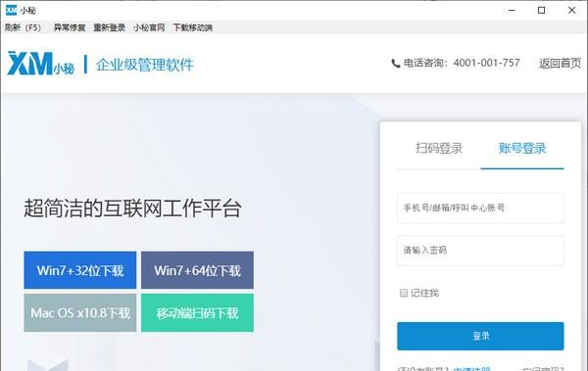Choose 下载移动端 menu item

(x=192, y=27)
